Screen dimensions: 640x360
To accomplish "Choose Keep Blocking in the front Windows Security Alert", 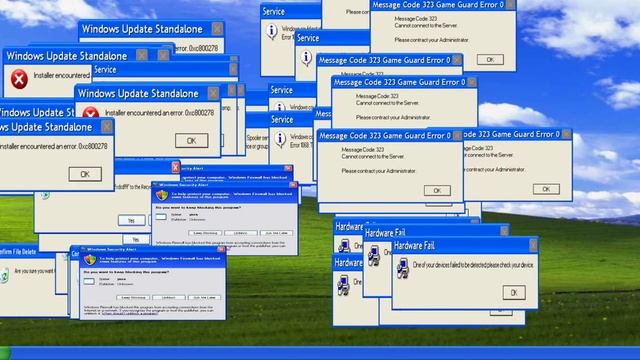I will click(x=133, y=297).
